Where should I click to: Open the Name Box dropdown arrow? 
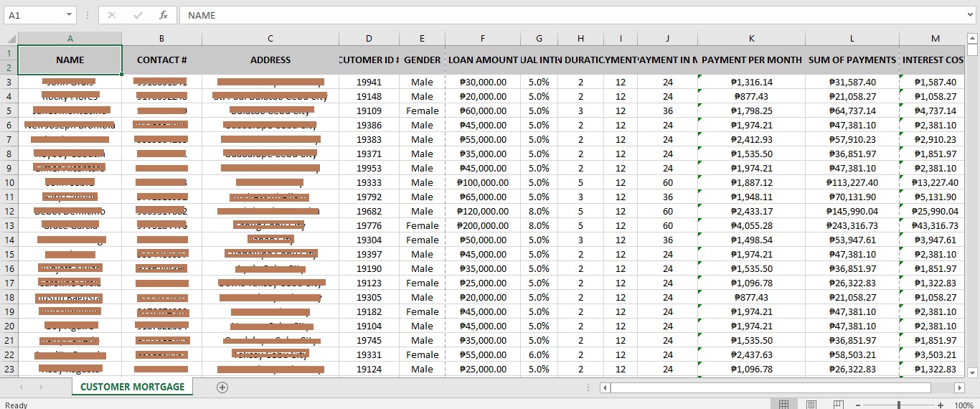click(69, 15)
